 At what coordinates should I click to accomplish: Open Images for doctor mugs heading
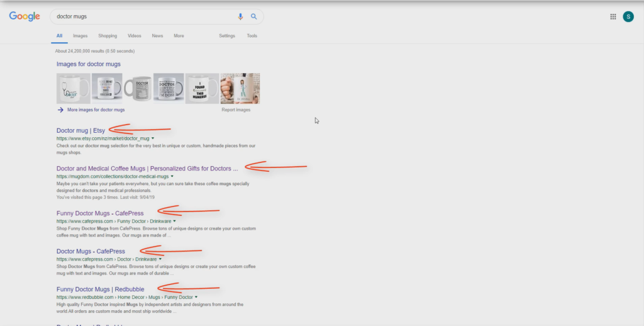pos(88,64)
